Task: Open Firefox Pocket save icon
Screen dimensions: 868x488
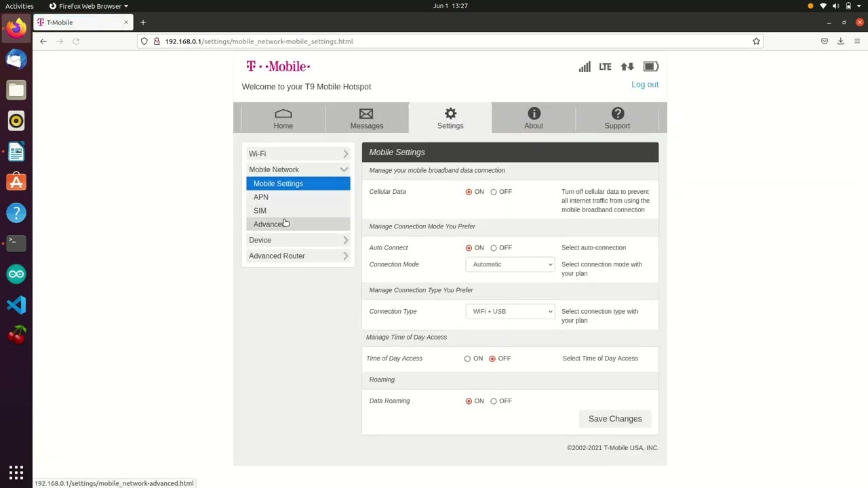Action: tap(825, 41)
